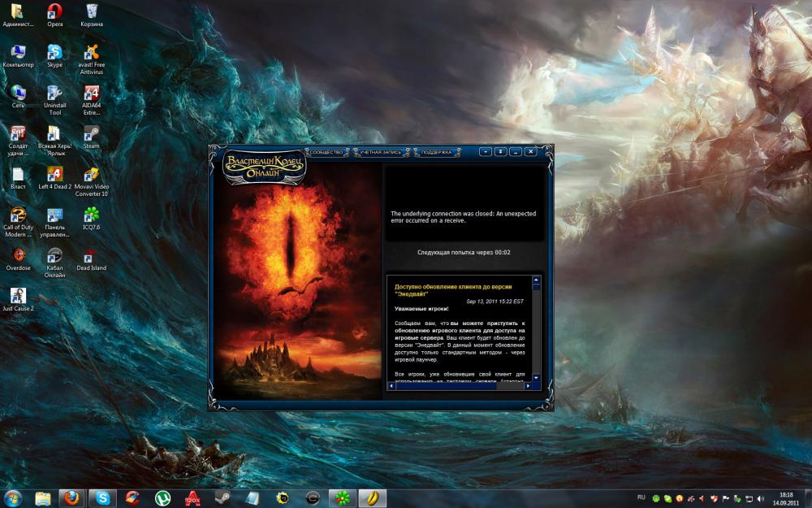Open the volume control in the system tray

coord(760,499)
